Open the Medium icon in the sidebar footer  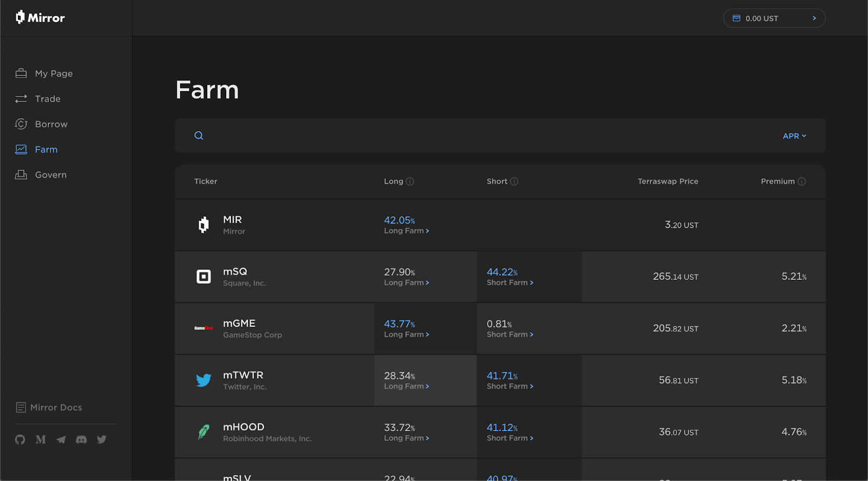point(41,439)
